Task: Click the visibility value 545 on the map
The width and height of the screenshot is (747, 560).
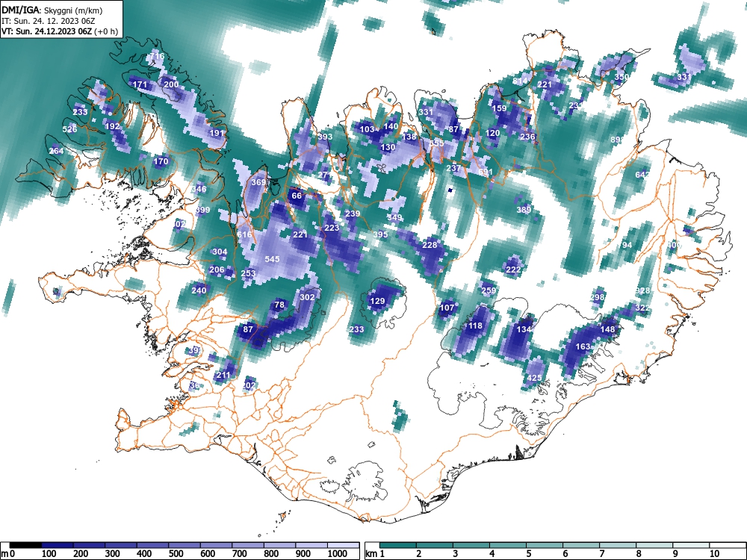Action: pyautogui.click(x=272, y=260)
